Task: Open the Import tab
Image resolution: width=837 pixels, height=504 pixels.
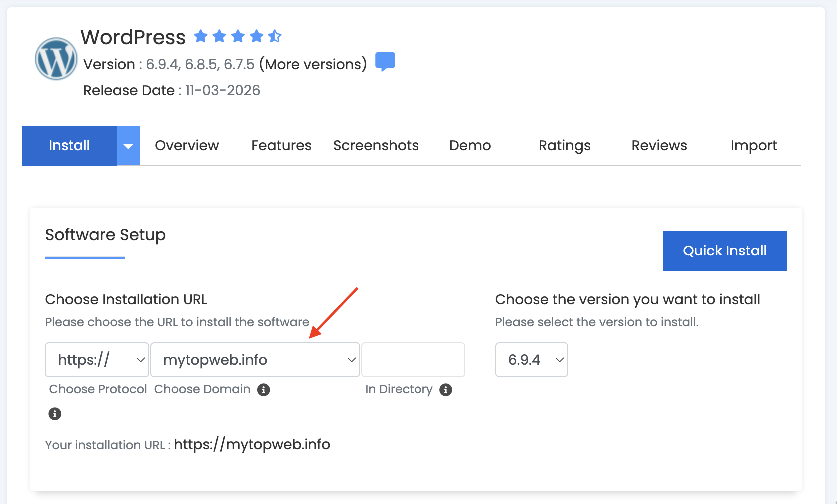Action: pyautogui.click(x=753, y=145)
